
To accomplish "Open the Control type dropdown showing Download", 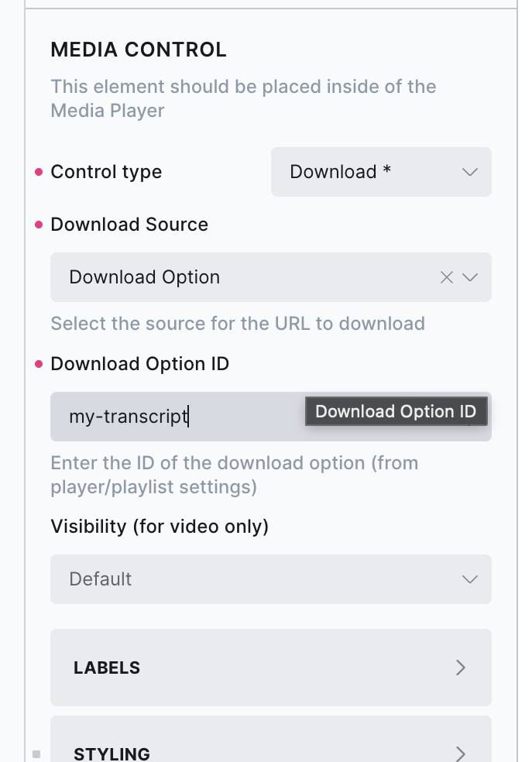I will (x=380, y=172).
